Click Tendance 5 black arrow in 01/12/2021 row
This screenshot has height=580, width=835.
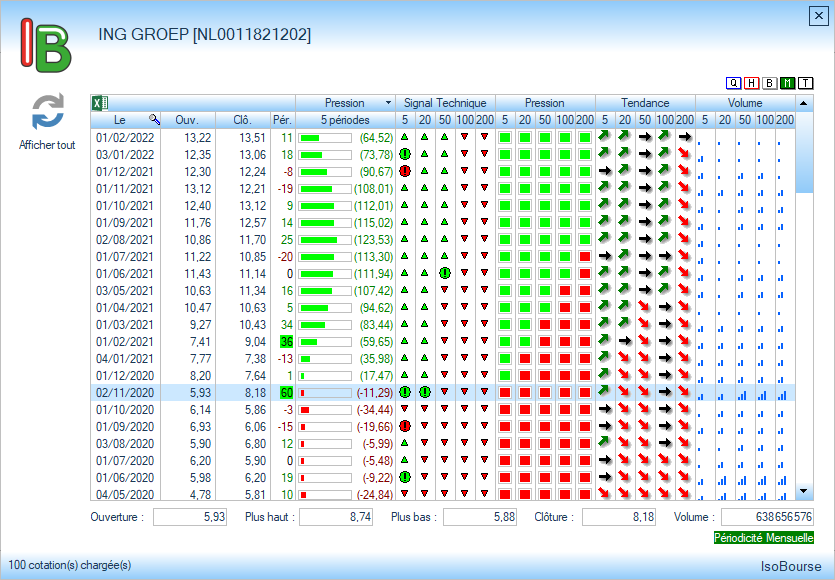[605, 171]
